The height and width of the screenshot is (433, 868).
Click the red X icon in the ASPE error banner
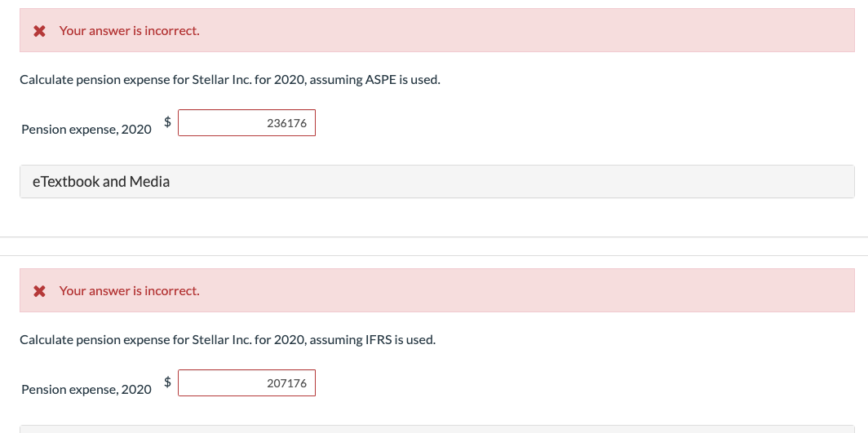[39, 31]
